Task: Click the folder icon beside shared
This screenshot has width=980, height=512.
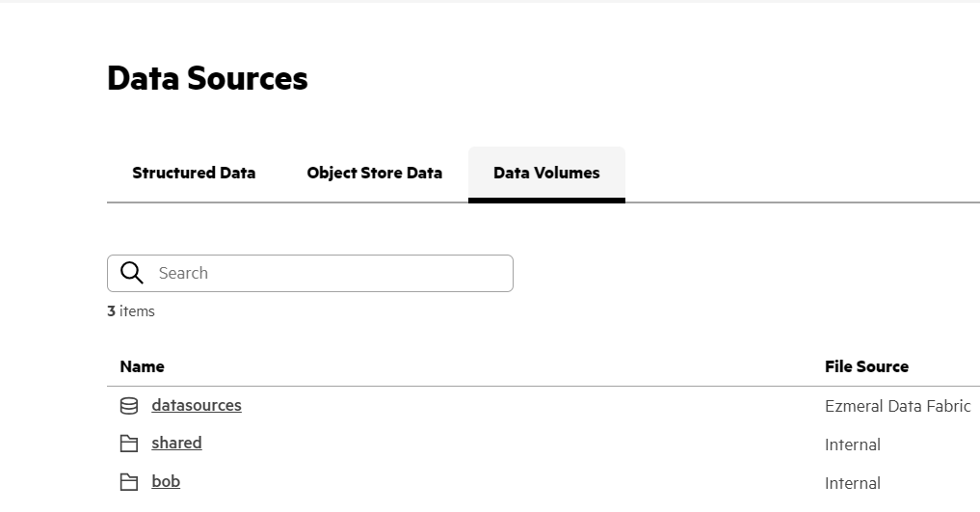Action: click(x=129, y=444)
